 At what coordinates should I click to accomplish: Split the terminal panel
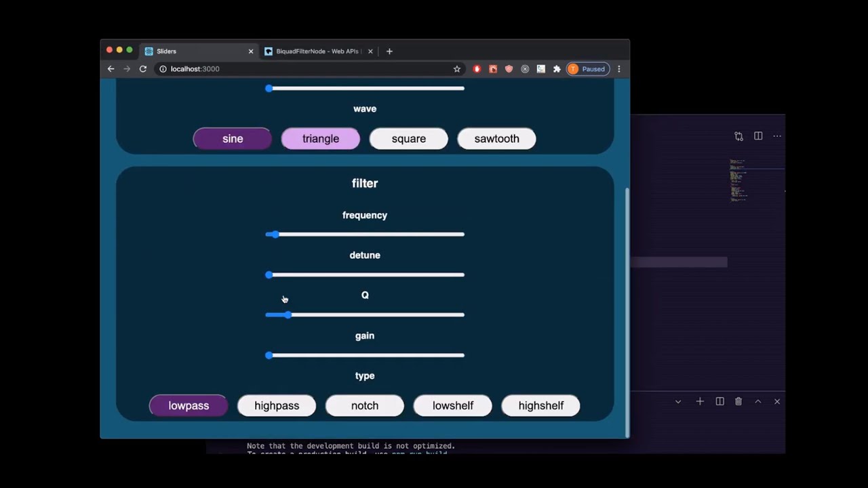(719, 401)
